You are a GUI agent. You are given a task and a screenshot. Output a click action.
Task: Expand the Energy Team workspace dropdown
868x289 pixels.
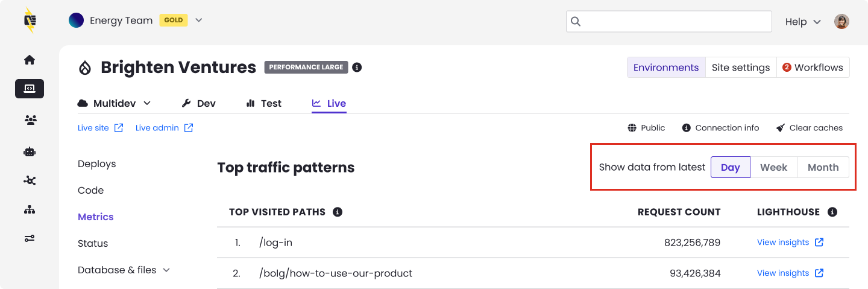pos(198,21)
